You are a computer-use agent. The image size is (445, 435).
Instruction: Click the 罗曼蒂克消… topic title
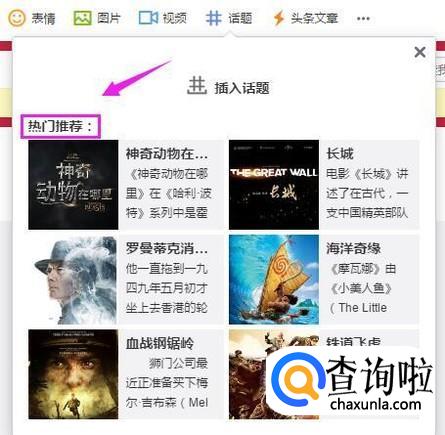(167, 249)
